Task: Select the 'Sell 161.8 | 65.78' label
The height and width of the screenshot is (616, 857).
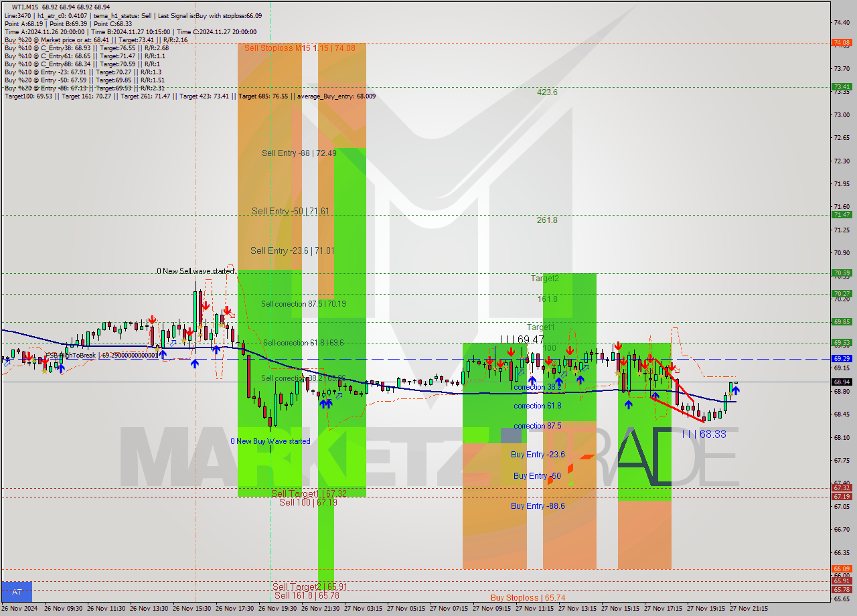Action: coord(307,595)
